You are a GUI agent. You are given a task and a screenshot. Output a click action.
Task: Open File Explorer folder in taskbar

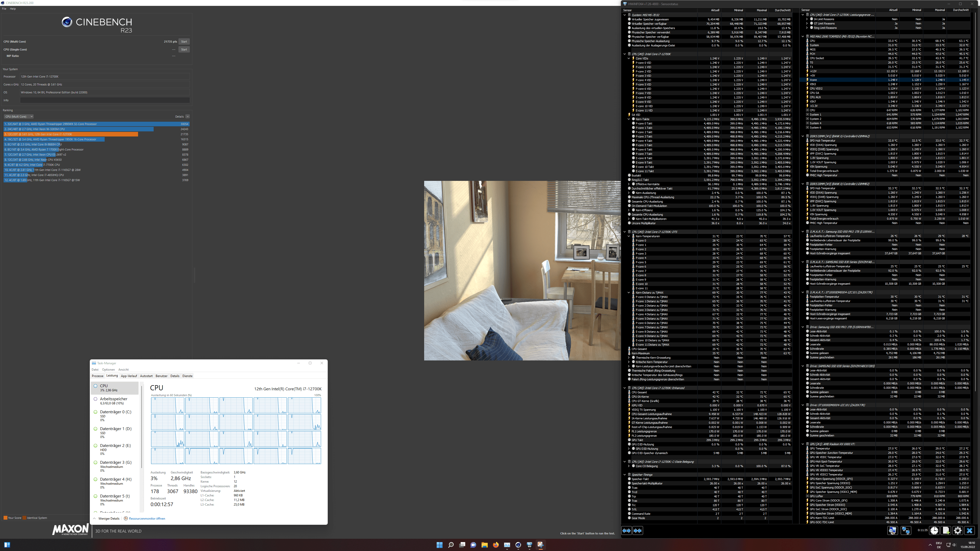point(484,545)
